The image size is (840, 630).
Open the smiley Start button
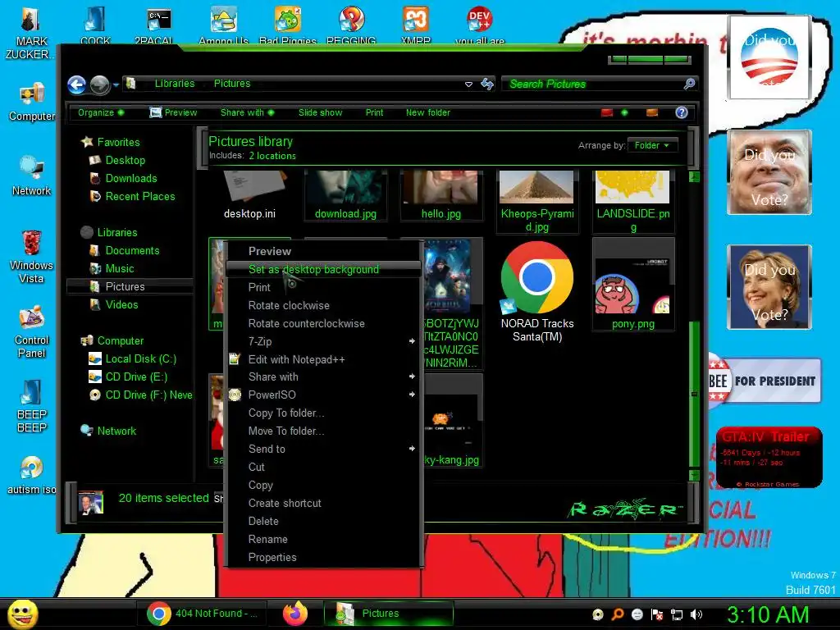click(22, 614)
